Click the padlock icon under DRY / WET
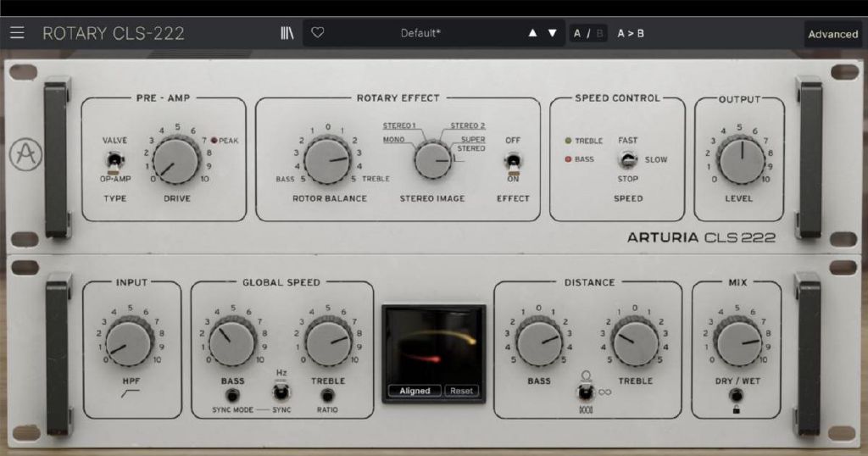 (737, 409)
